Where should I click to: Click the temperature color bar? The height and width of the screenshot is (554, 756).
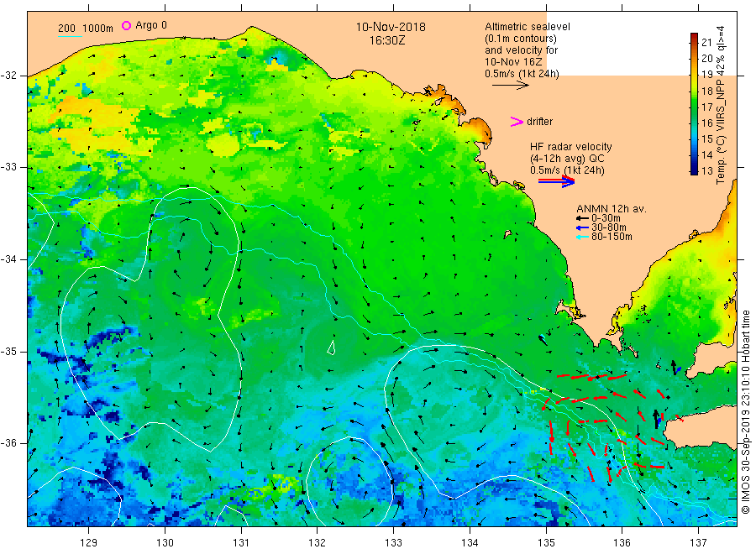pyautogui.click(x=694, y=103)
